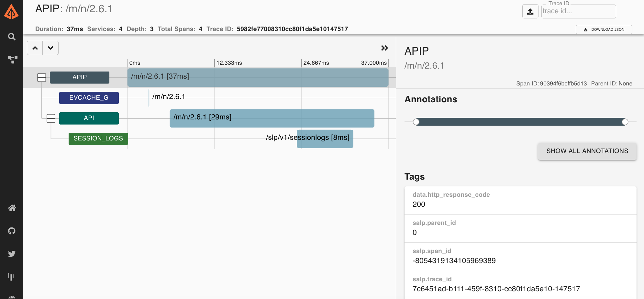Click the upload trace JSON icon button
644x299 pixels.
[x=530, y=12]
